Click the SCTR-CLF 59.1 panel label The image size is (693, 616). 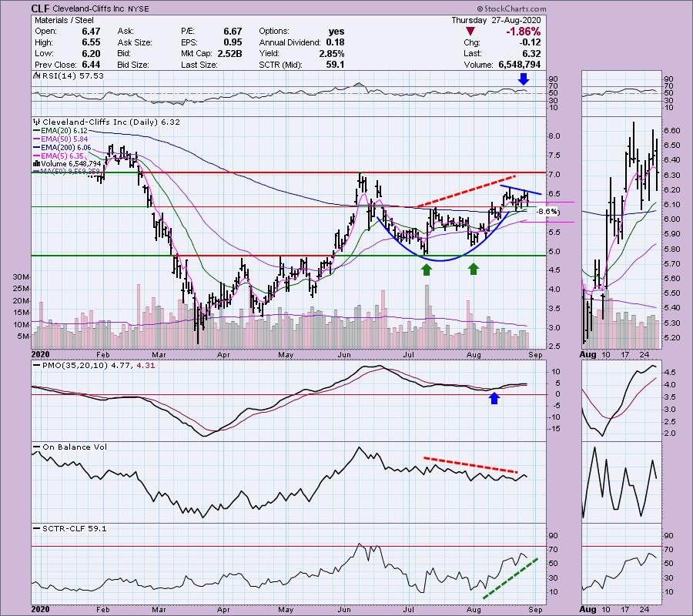coord(74,528)
